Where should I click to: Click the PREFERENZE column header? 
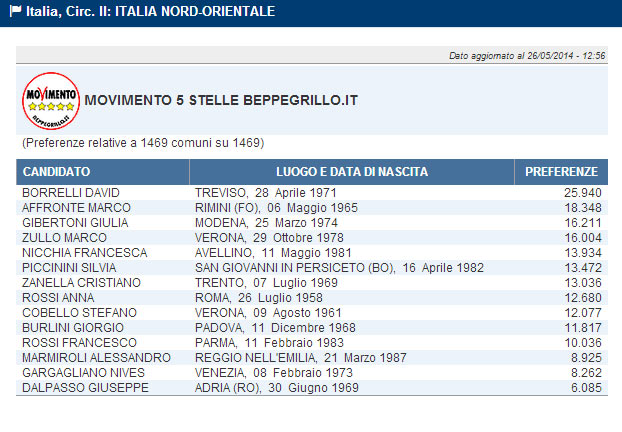point(561,172)
